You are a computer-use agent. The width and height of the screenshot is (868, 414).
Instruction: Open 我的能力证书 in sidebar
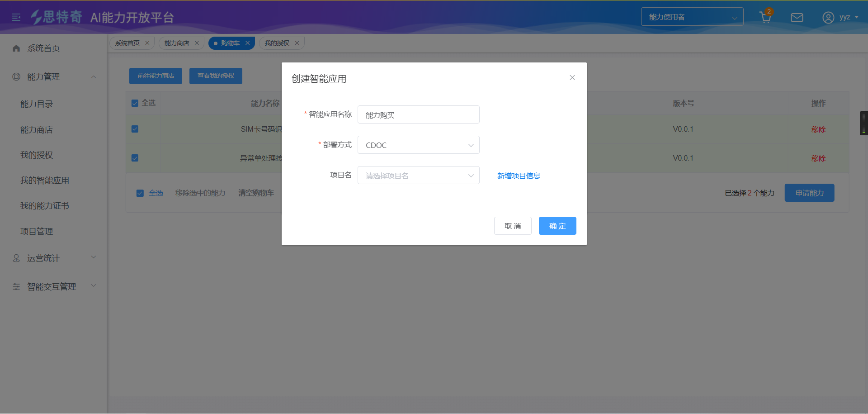click(45, 206)
